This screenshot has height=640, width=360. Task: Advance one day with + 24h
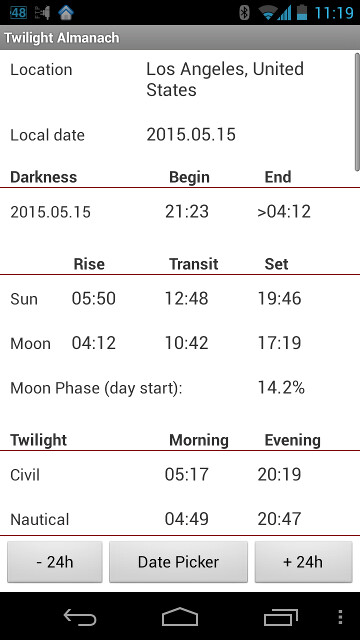[x=303, y=562]
